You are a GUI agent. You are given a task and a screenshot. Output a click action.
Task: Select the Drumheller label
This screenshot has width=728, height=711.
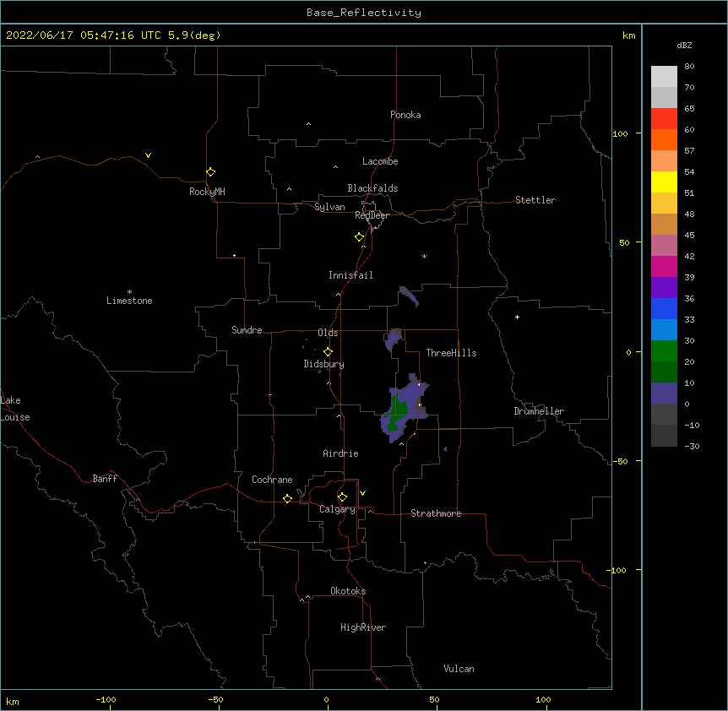[x=539, y=411]
